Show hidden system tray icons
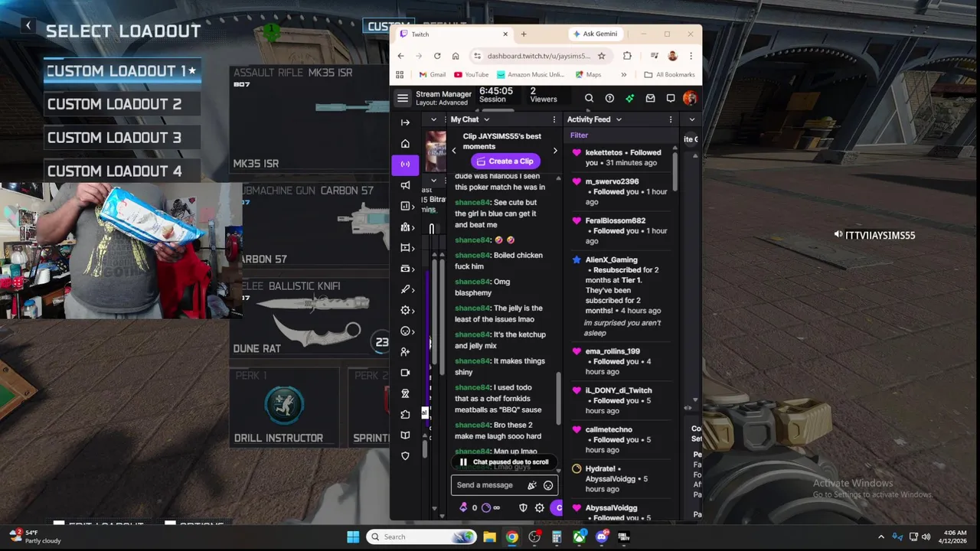980x551 pixels. tap(880, 536)
